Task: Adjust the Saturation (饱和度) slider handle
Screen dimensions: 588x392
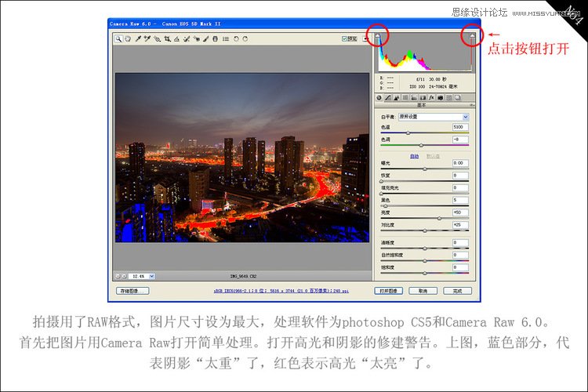Action: click(x=425, y=273)
